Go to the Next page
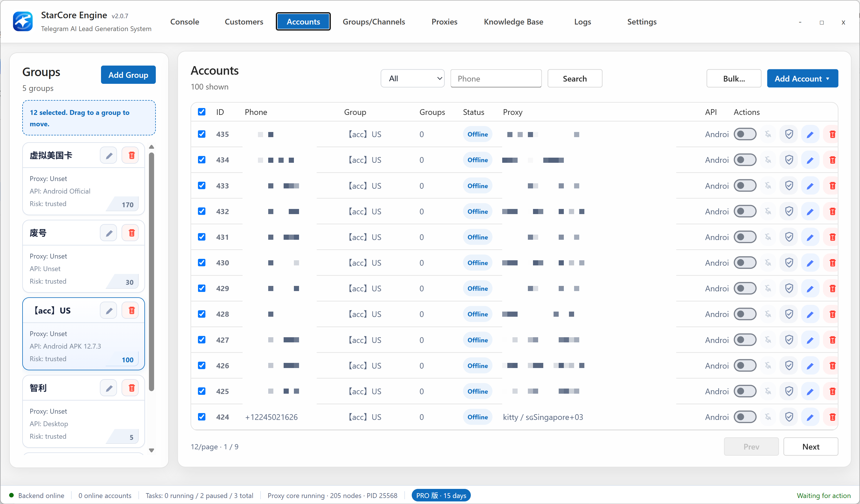860x504 pixels. (x=811, y=446)
